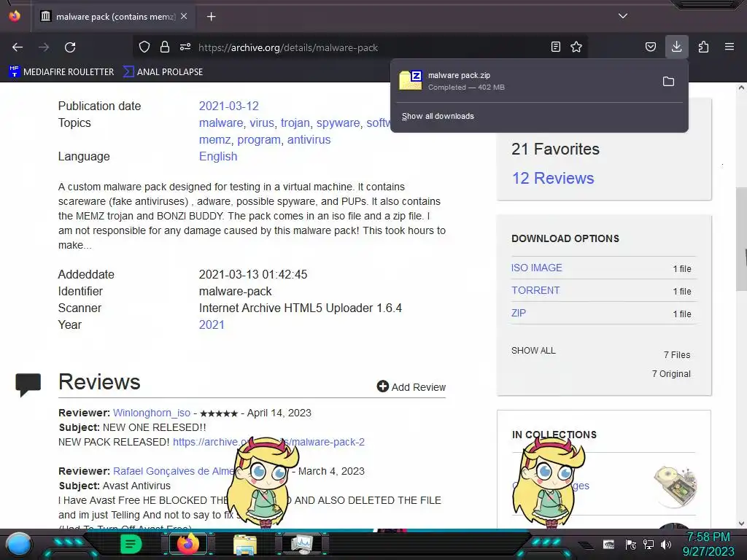Viewport: 747px width, 560px height.
Task: Open the Downloads toolbar button
Action: (676, 47)
